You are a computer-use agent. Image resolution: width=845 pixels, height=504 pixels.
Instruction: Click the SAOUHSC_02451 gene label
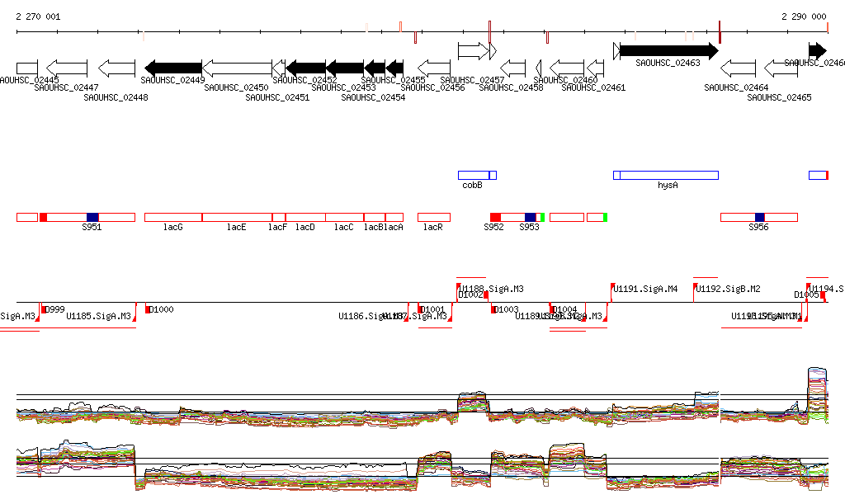click(x=277, y=97)
